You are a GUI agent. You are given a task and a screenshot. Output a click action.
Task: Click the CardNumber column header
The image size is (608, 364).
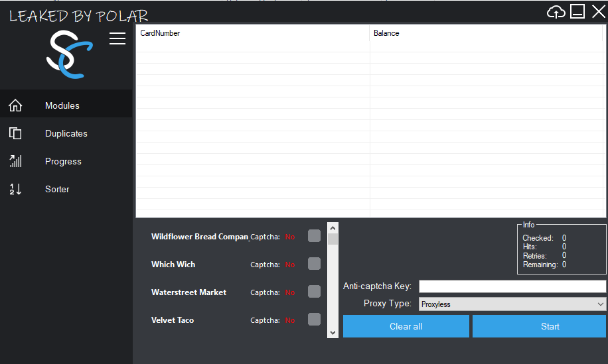[252, 33]
